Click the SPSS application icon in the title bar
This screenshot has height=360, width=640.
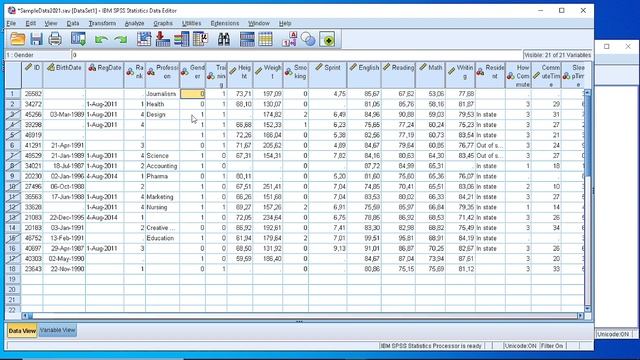[x=11, y=10]
